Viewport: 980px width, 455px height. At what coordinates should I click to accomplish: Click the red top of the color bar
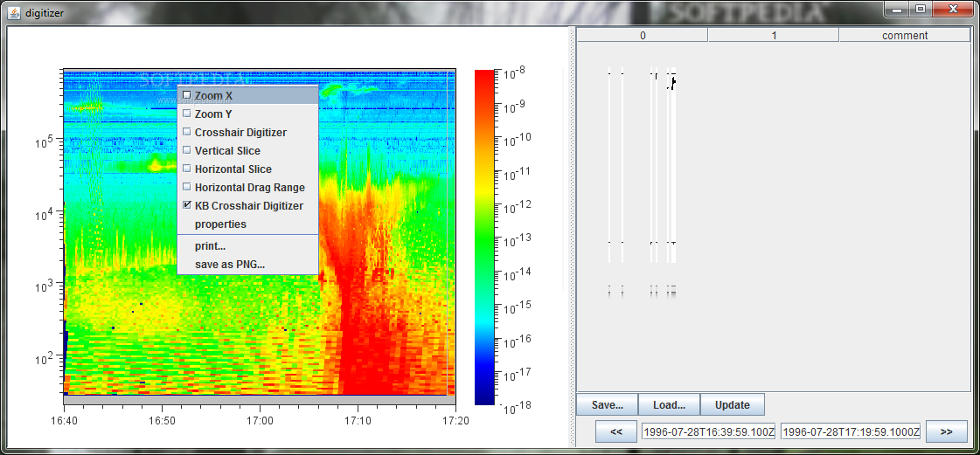(484, 78)
